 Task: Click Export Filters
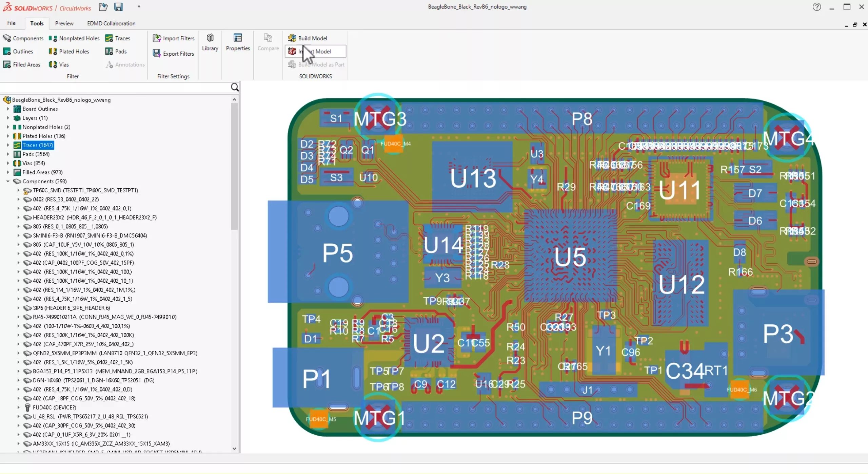point(174,54)
